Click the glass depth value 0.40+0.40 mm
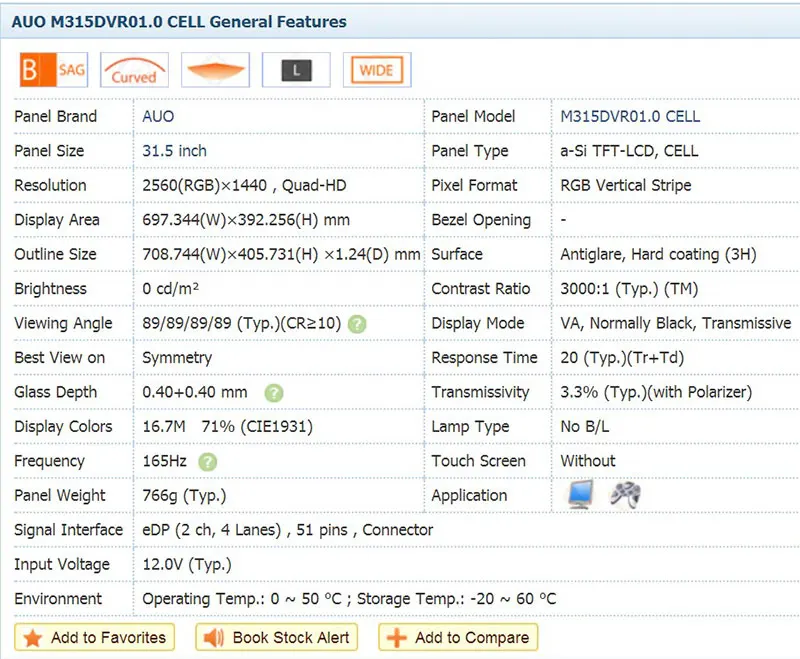This screenshot has width=800, height=659. click(195, 392)
